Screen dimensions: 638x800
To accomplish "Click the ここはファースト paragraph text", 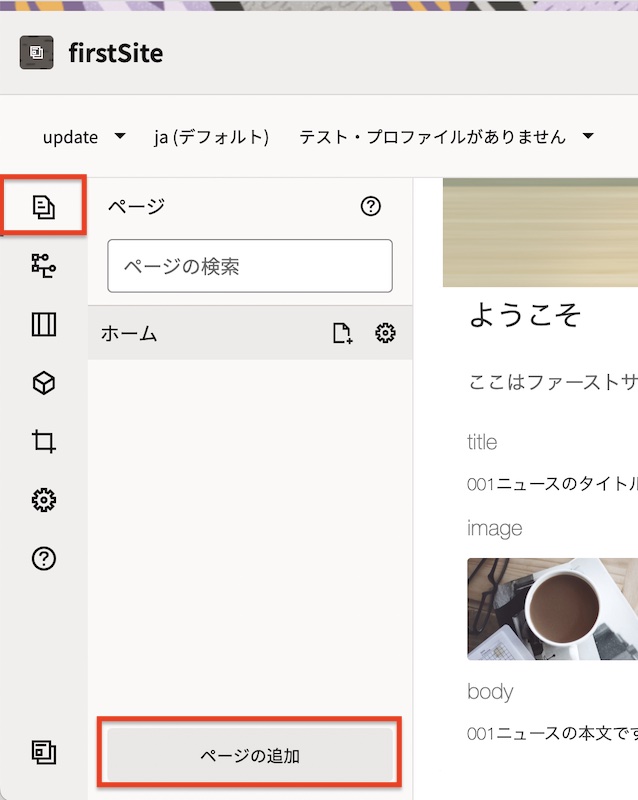I will pyautogui.click(x=553, y=382).
